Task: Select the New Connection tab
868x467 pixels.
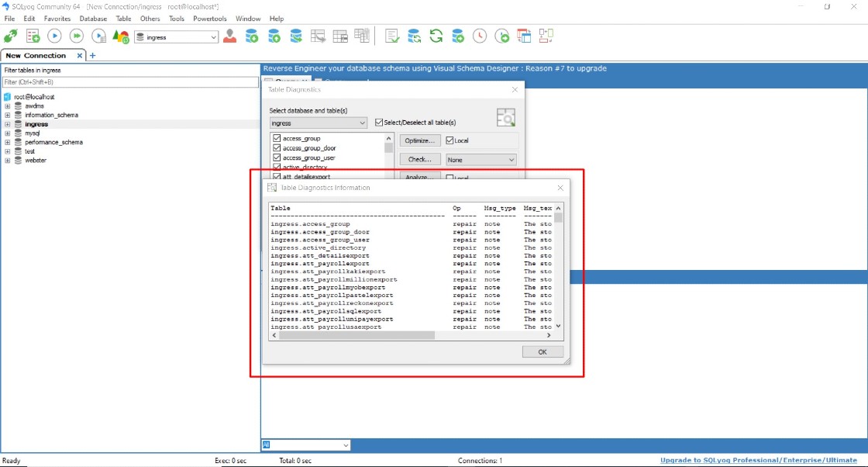Action: pyautogui.click(x=36, y=55)
